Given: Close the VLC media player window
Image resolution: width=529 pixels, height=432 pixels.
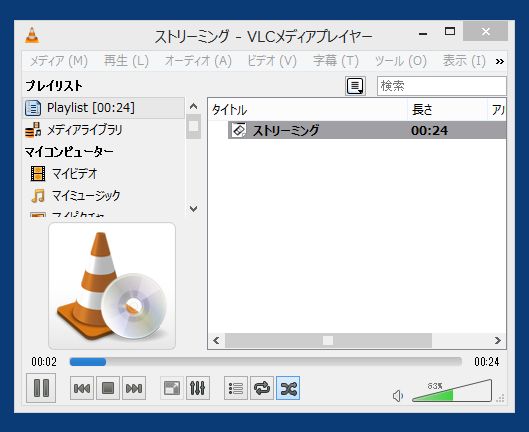Looking at the screenshot, I should 485,31.
